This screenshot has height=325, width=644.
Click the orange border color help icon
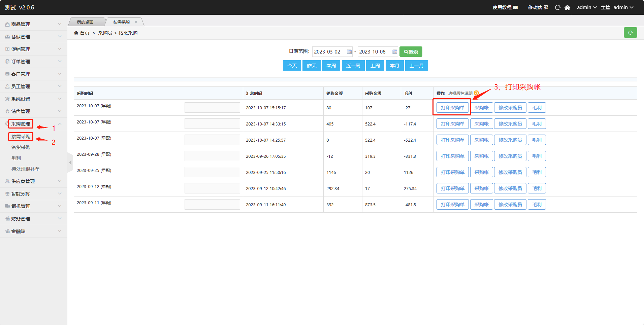[476, 93]
